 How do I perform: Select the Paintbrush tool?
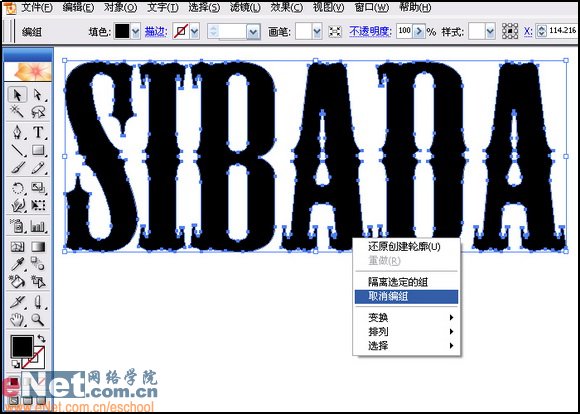point(17,167)
